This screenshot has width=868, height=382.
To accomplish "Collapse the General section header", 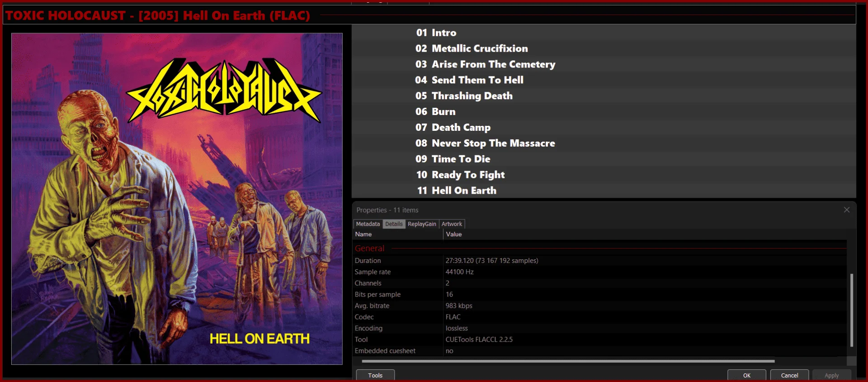I will point(369,248).
